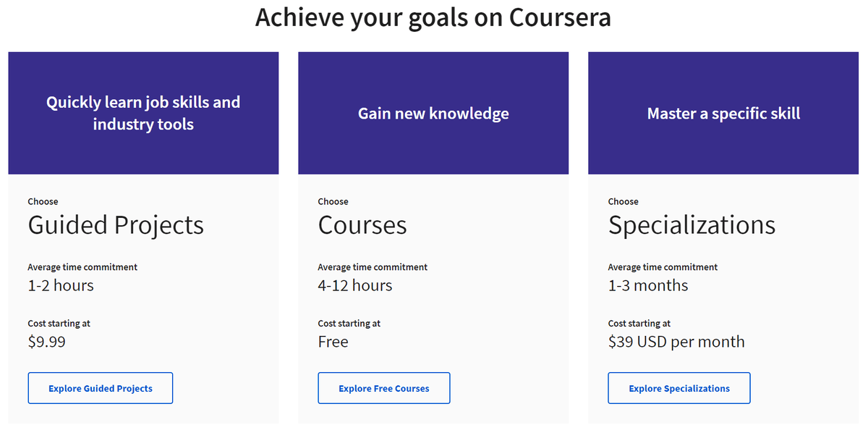Click 'Choose' label above Guided Projects
The height and width of the screenshot is (425, 868).
coord(43,201)
